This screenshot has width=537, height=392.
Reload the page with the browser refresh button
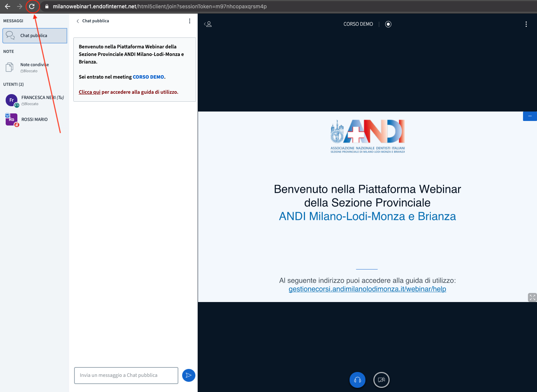pos(32,6)
